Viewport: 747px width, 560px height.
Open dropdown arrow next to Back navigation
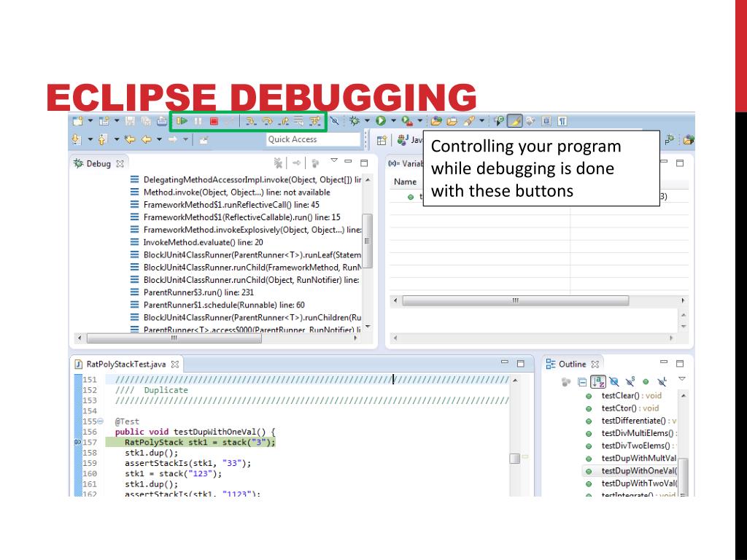159,139
